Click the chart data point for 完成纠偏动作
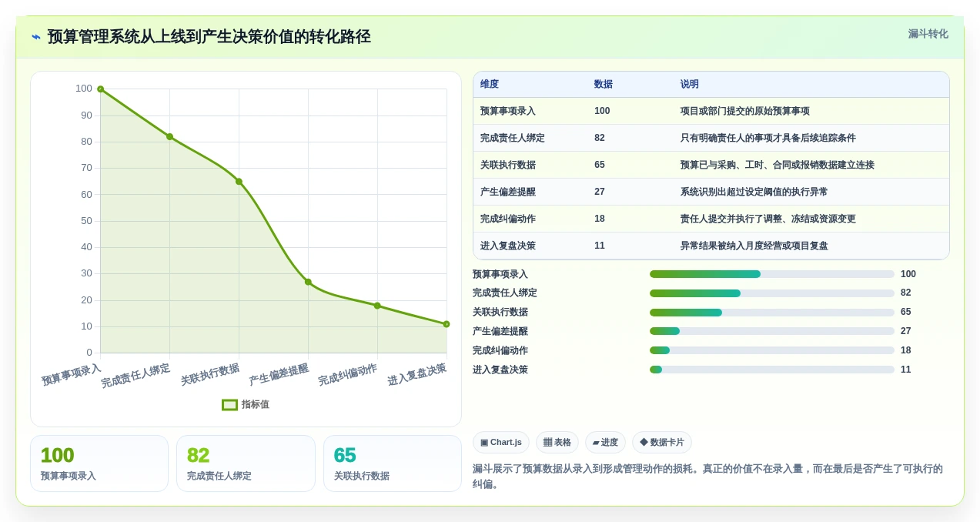Viewport: 980px width, 522px height. [377, 306]
